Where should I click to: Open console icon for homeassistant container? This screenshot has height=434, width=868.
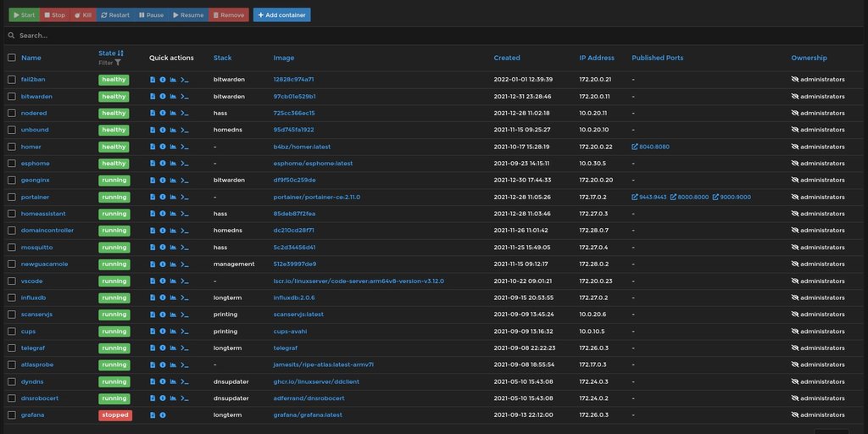(184, 214)
